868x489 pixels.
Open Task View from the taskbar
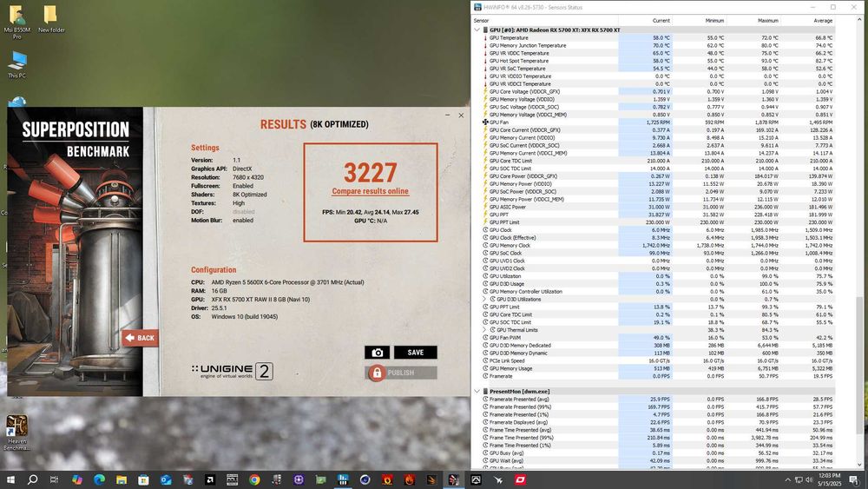[x=54, y=479]
